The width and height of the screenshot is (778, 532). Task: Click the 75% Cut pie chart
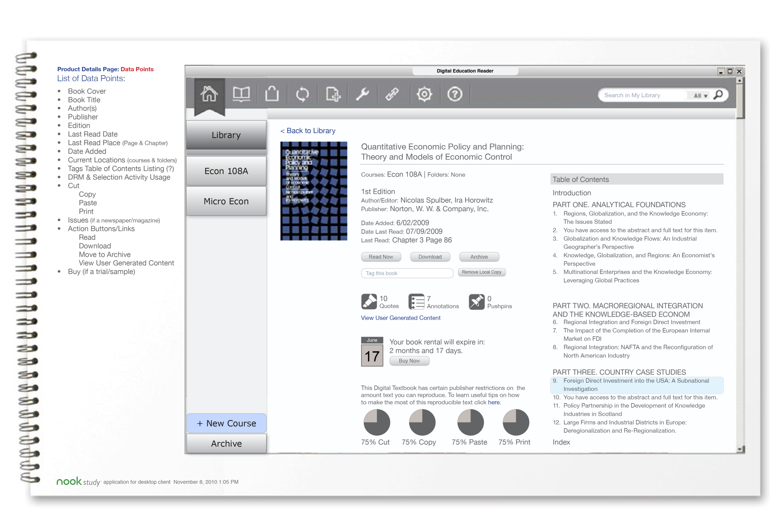click(x=377, y=422)
